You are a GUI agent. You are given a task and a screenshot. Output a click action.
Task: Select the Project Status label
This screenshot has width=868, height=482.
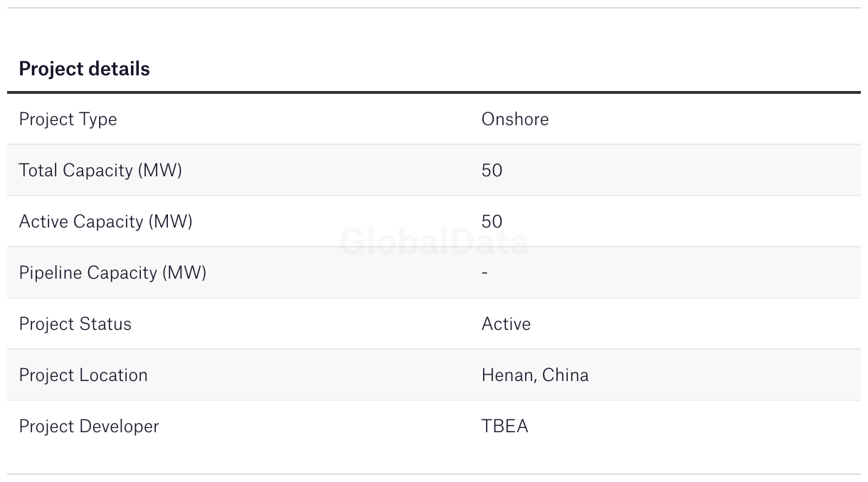pyautogui.click(x=75, y=323)
